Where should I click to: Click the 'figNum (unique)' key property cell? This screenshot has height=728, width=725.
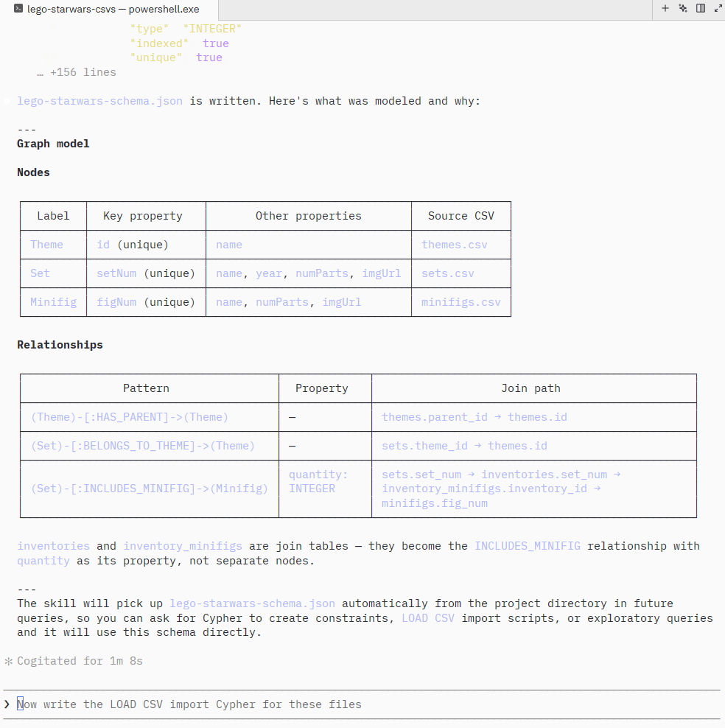(146, 302)
